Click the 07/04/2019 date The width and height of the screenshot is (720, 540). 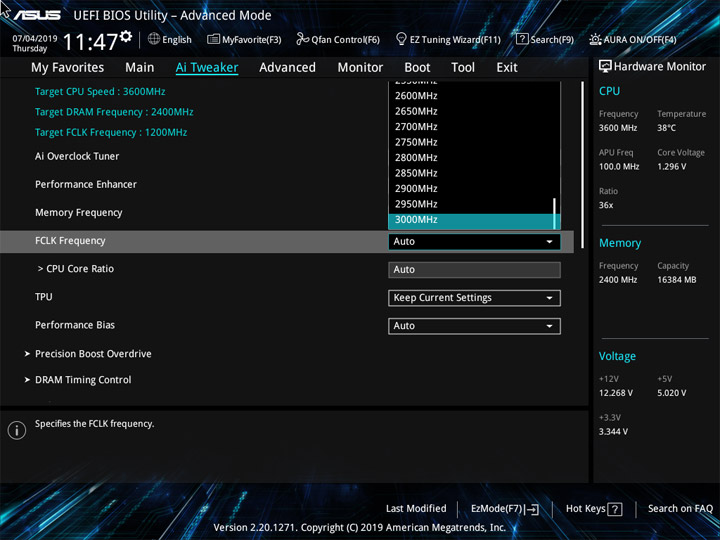(34, 39)
